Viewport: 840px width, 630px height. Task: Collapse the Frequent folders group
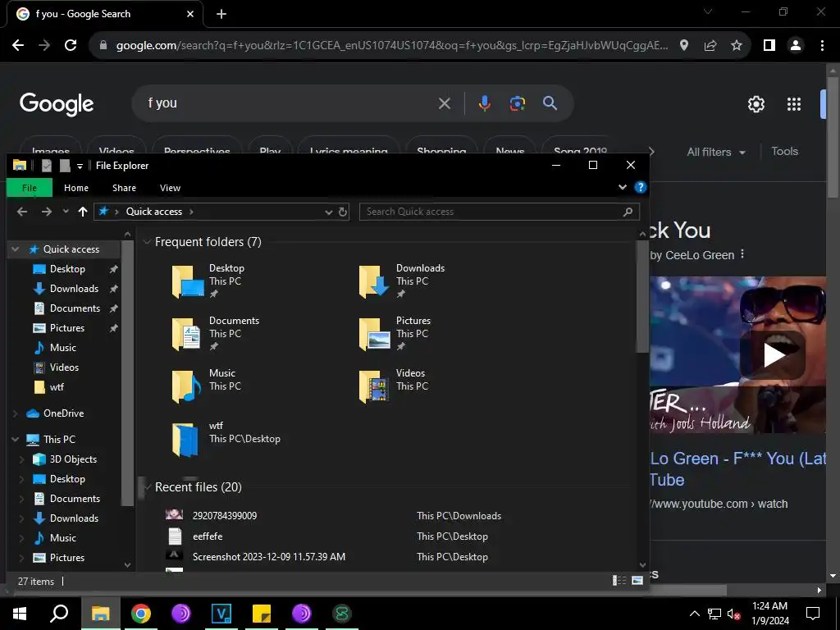coord(147,242)
